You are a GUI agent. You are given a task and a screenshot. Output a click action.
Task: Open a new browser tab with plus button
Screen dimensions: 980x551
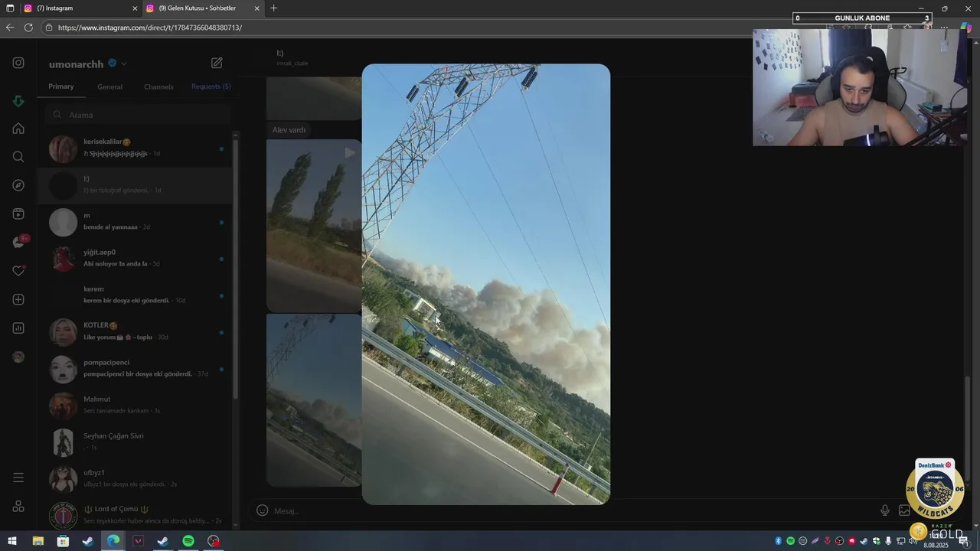(273, 8)
